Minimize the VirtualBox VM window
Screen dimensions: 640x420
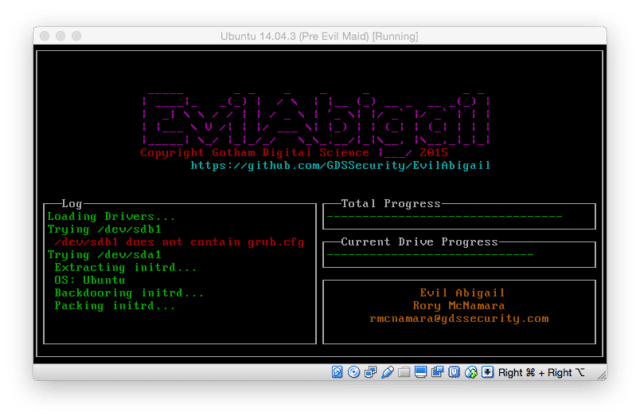click(60, 36)
